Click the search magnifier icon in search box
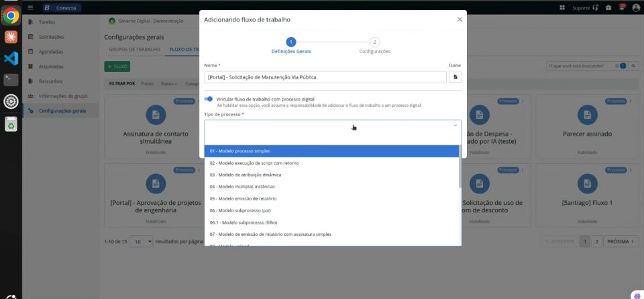Viewport: 644px width, 299px height. coord(634,66)
